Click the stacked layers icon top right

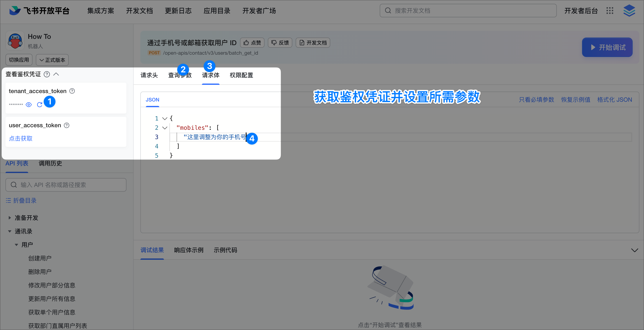click(629, 11)
